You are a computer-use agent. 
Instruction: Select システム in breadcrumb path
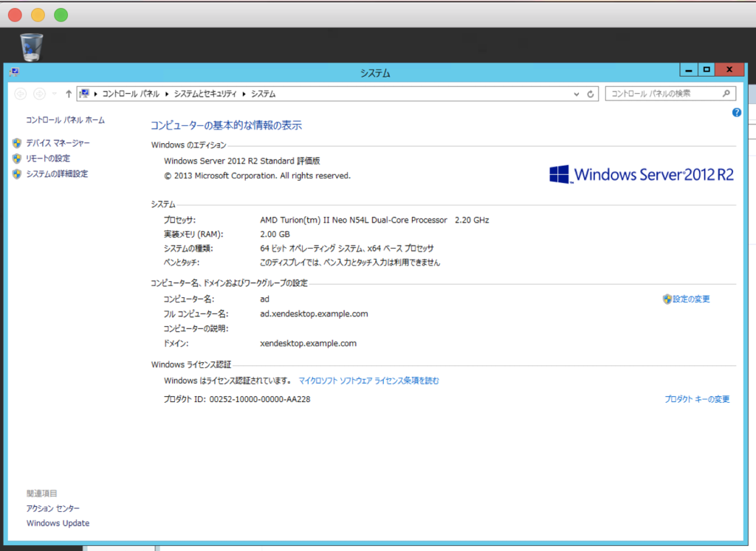[264, 94]
